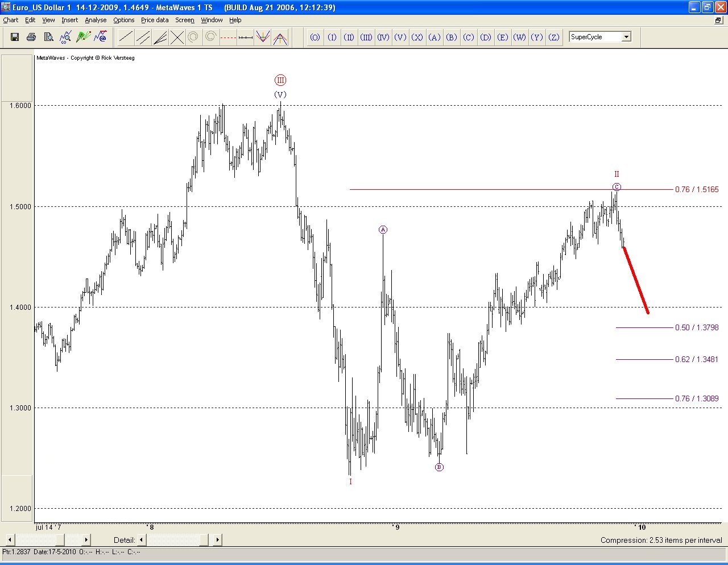This screenshot has width=728, height=565.
Task: Insert wave label (III) from toolbar
Action: pos(366,38)
